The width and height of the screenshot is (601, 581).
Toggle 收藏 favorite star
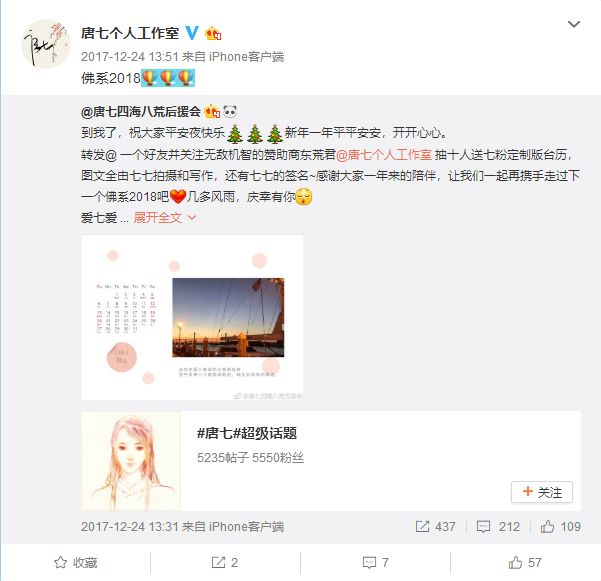[x=76, y=563]
